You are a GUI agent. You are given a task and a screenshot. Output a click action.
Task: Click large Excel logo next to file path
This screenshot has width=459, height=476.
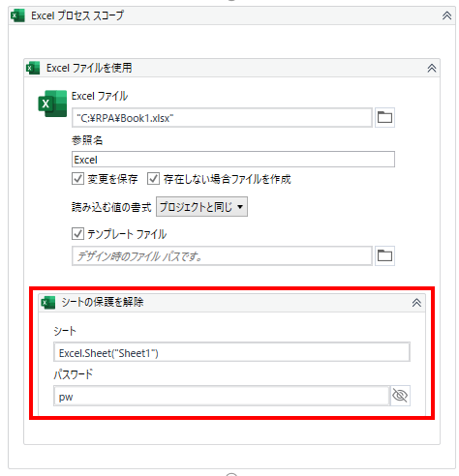tap(52, 104)
